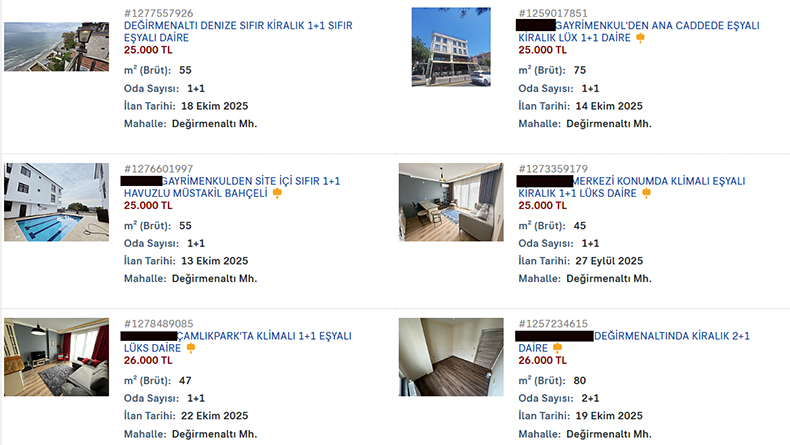Viewport: 790px width, 445px height.
Task: Click orange badge icon after KİRALIK 1+1 LÜKS DAİRE
Action: point(646,193)
